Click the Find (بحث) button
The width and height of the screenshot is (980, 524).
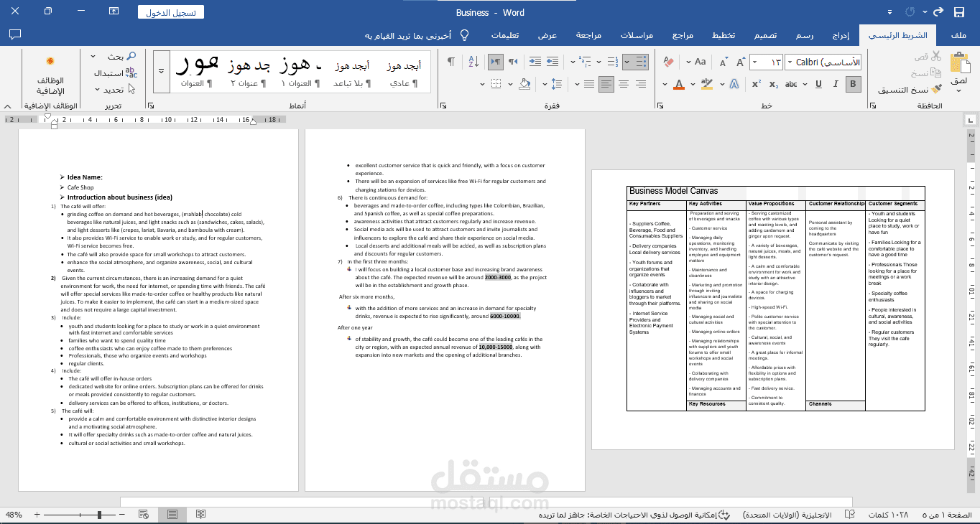pyautogui.click(x=121, y=56)
